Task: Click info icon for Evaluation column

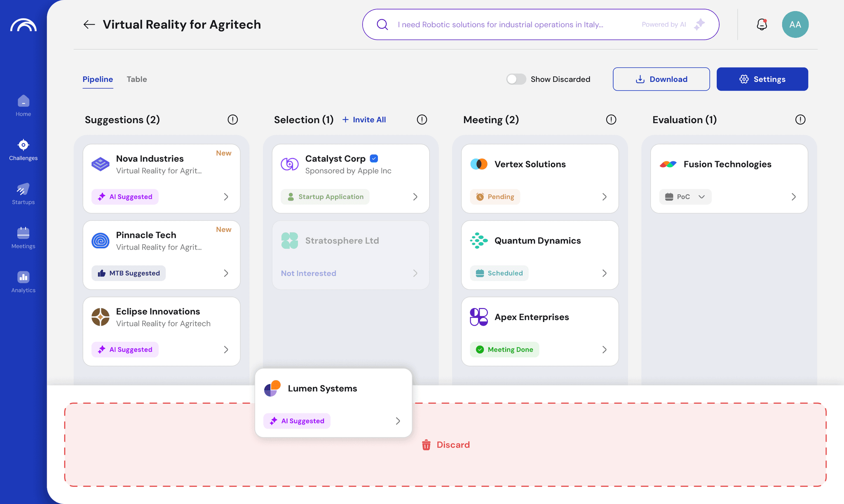Action: tap(800, 120)
